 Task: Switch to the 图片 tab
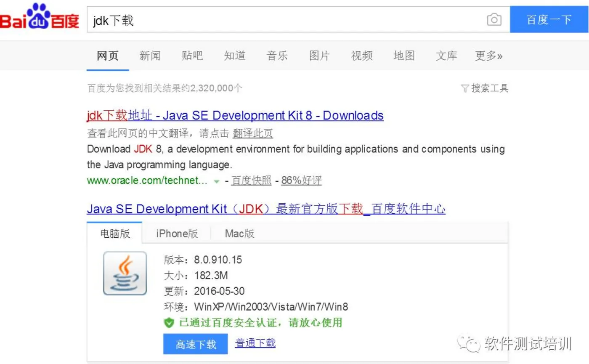(320, 56)
